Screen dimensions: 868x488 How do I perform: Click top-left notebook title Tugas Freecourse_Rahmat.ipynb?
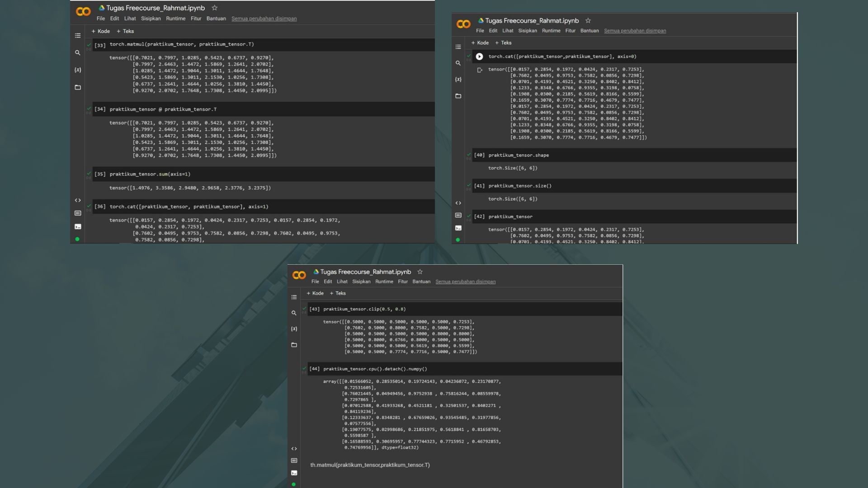[156, 8]
